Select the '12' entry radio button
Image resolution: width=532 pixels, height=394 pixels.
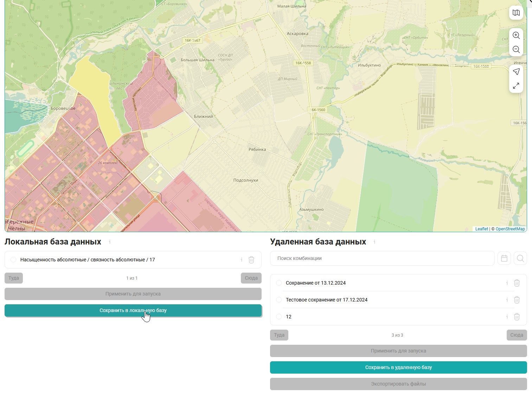click(x=279, y=317)
